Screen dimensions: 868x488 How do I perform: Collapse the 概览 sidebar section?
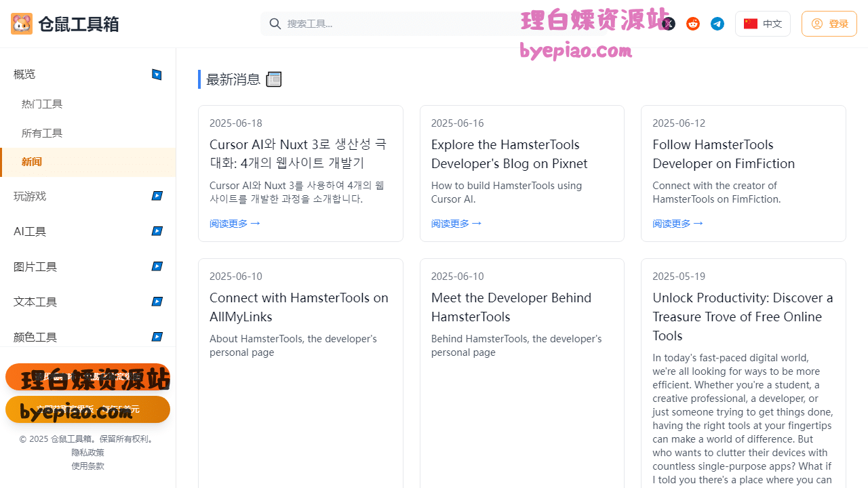[x=157, y=75]
